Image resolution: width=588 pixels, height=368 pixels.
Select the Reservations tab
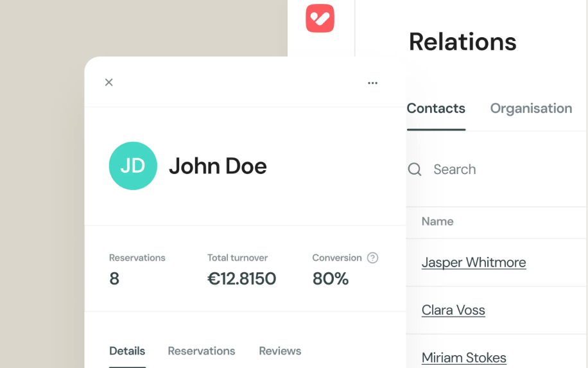pyautogui.click(x=202, y=351)
